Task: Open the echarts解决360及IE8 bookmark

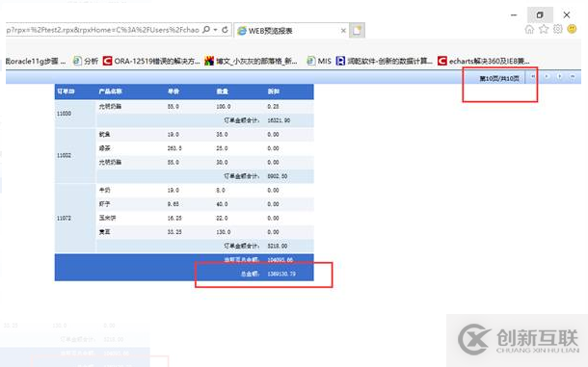Action: 484,61
